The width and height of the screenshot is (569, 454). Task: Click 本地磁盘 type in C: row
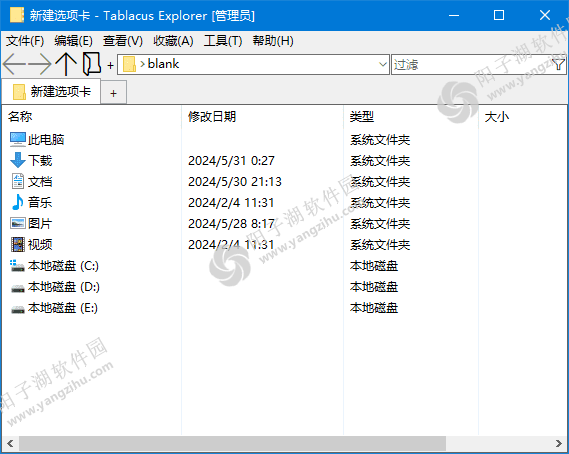(374, 266)
